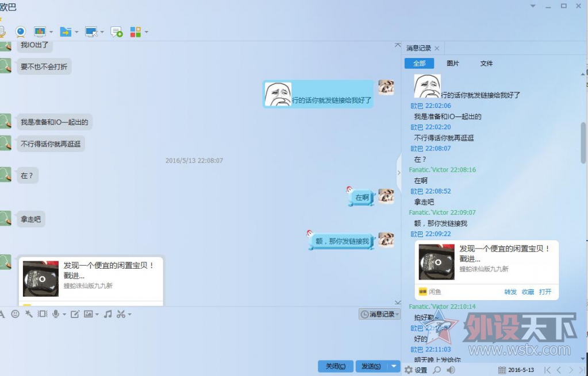
Task: Switch to the 文件 tab
Action: [486, 64]
